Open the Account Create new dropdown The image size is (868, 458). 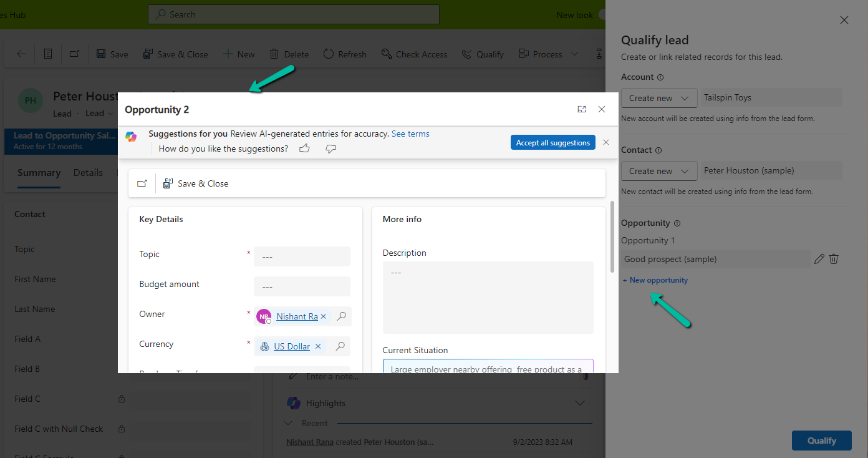tap(659, 98)
